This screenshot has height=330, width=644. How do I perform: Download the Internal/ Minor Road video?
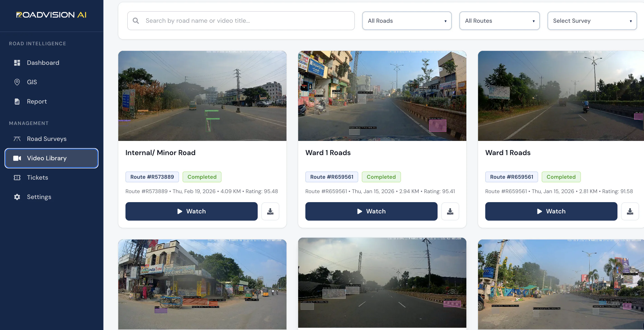coord(270,211)
